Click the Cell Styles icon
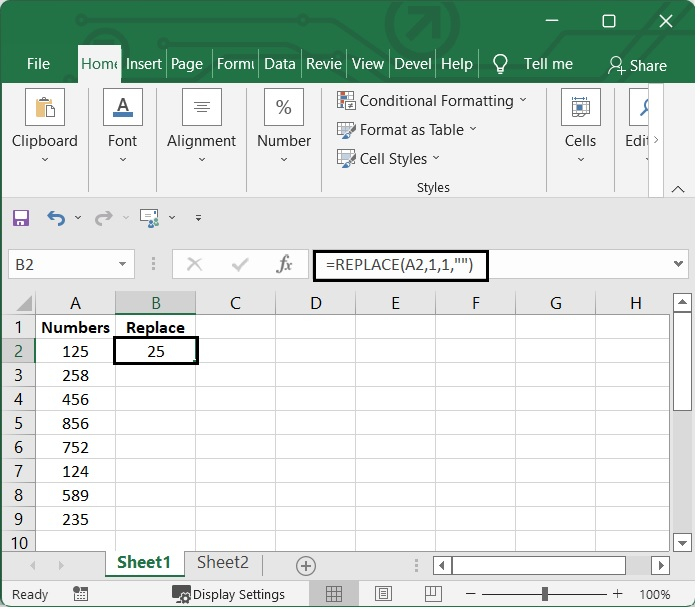The width and height of the screenshot is (700, 611). (346, 158)
